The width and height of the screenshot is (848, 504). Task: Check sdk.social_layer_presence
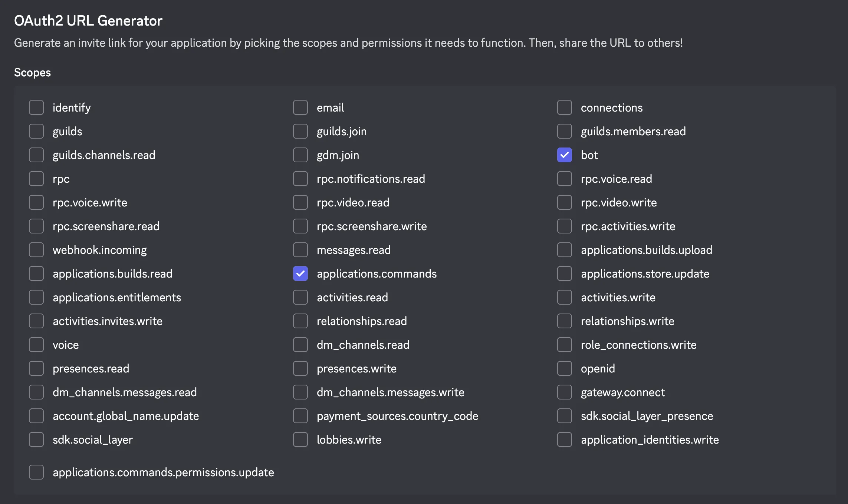coord(565,416)
